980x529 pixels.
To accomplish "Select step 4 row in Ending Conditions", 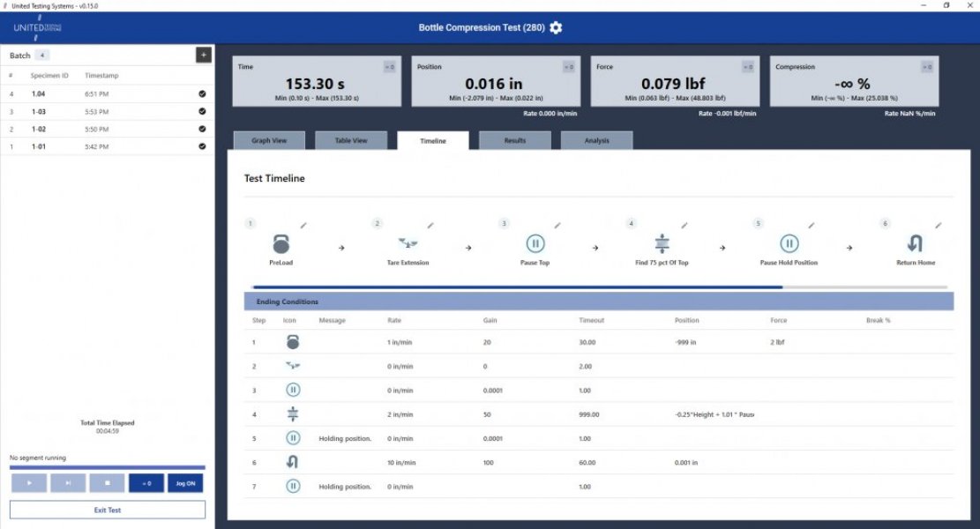I will [599, 414].
